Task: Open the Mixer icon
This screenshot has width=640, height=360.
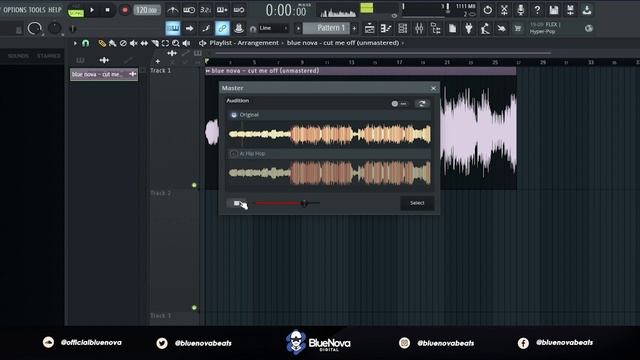Action: click(419, 28)
